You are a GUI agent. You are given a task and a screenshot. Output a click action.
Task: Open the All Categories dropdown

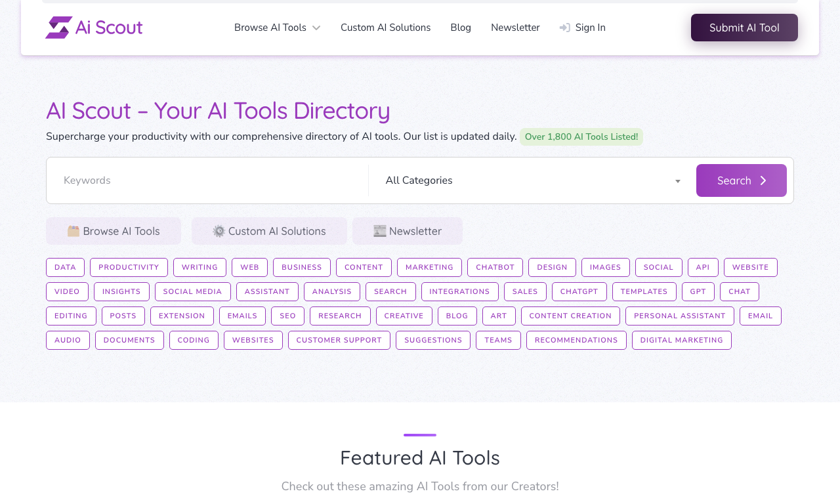click(x=533, y=180)
